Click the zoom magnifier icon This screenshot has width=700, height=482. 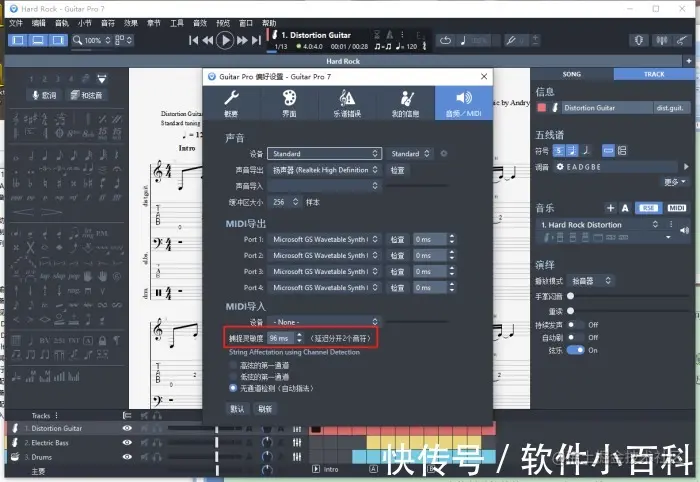point(78,40)
